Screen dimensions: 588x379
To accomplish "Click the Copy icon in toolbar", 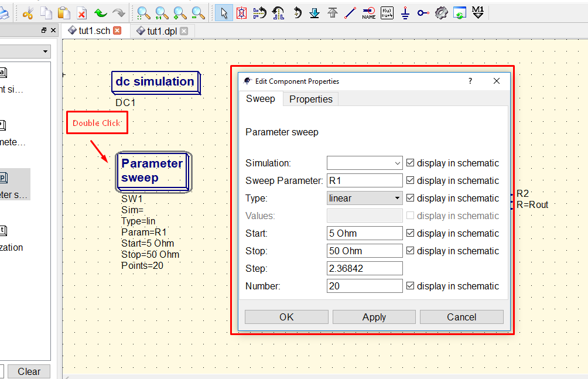I will pyautogui.click(x=46, y=13).
